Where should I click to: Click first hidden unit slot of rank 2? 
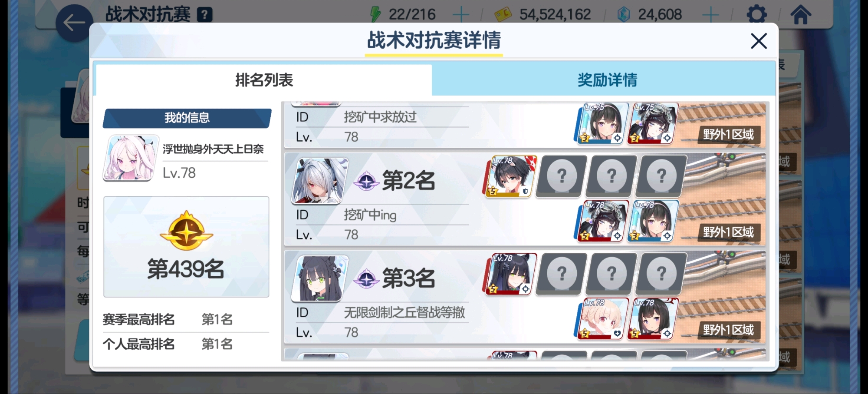(x=561, y=176)
